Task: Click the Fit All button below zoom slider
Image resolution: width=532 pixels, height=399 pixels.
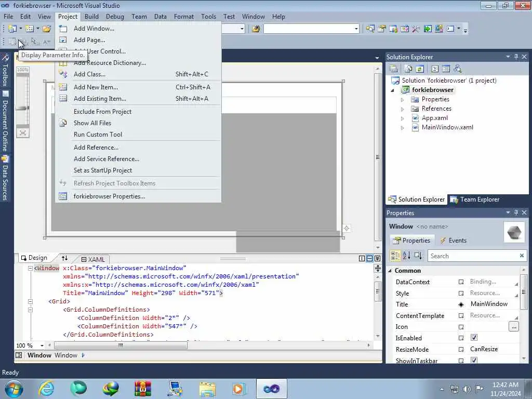Action: [x=23, y=132]
